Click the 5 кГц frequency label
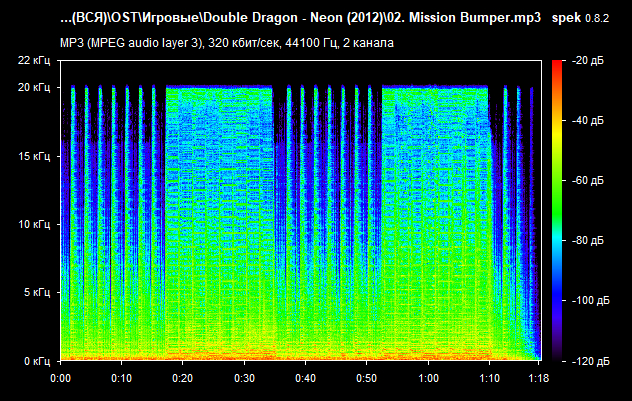Image resolution: width=632 pixels, height=401 pixels. (x=37, y=292)
